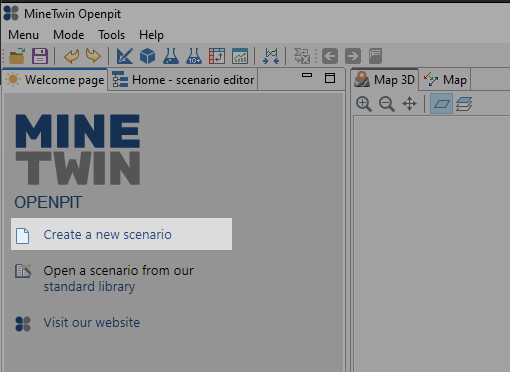Image resolution: width=510 pixels, height=372 pixels.
Task: Toggle the stacked layers view
Action: [x=464, y=104]
